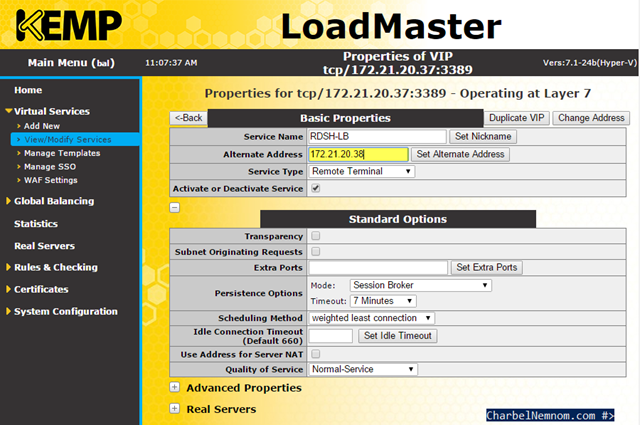
Task: Expand Advanced Properties plus icon
Action: click(x=175, y=387)
